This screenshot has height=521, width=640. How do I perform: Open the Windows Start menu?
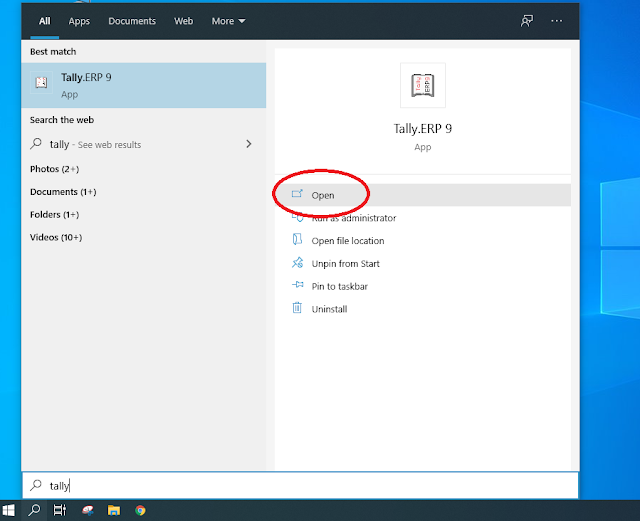click(x=9, y=510)
